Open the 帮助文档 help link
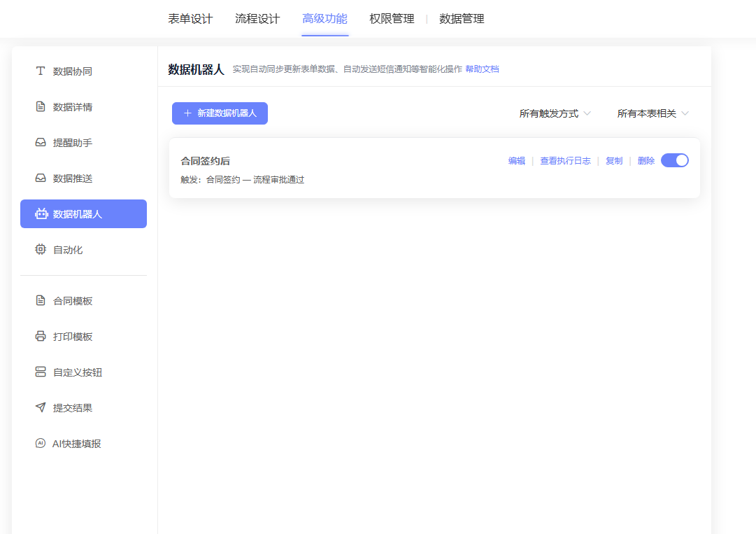 click(482, 69)
